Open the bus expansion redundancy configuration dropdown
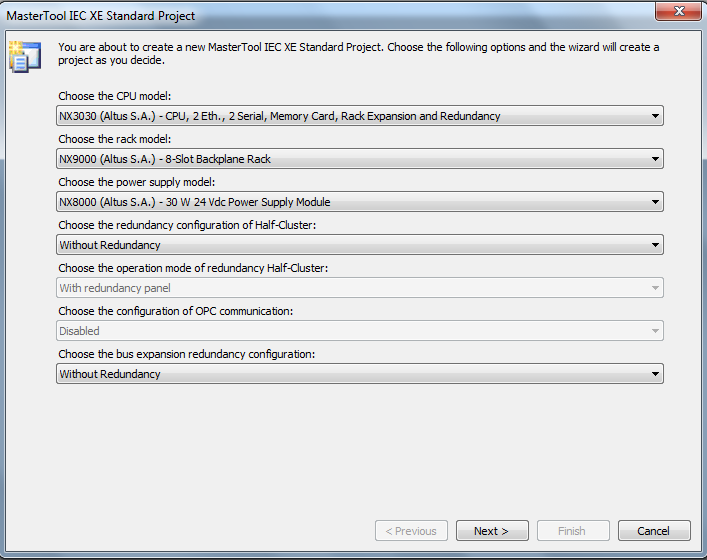The width and height of the screenshot is (707, 560). pos(360,374)
